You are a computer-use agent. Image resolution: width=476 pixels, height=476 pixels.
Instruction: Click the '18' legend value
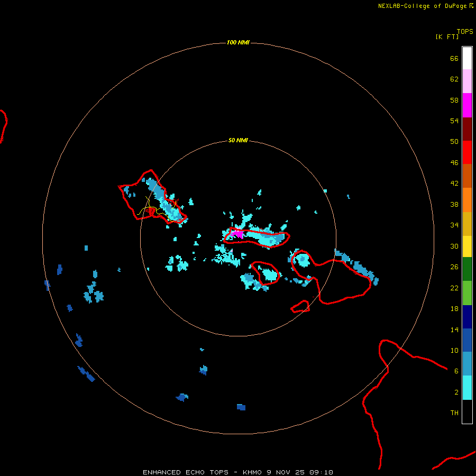pos(454,309)
